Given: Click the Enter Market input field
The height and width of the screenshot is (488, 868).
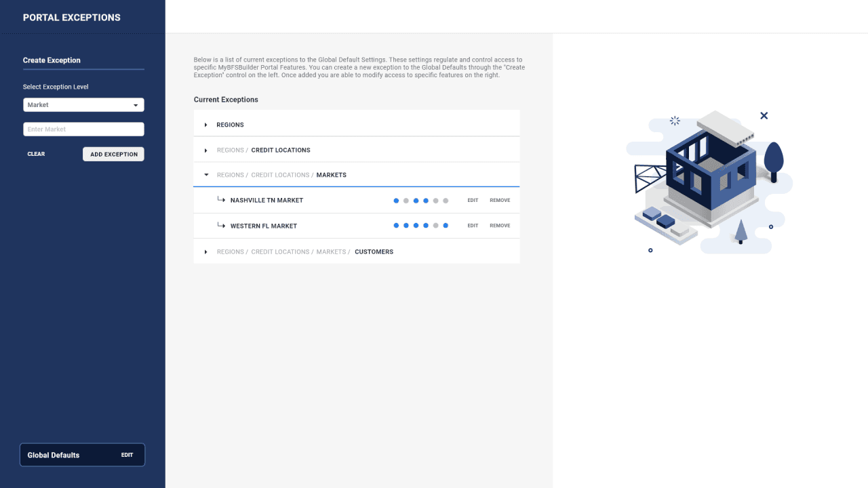Looking at the screenshot, I should (x=83, y=129).
